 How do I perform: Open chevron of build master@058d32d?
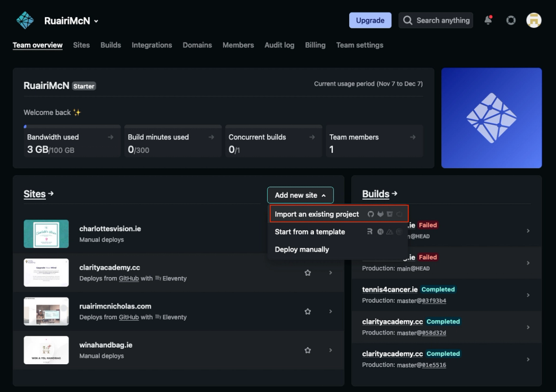pos(528,327)
